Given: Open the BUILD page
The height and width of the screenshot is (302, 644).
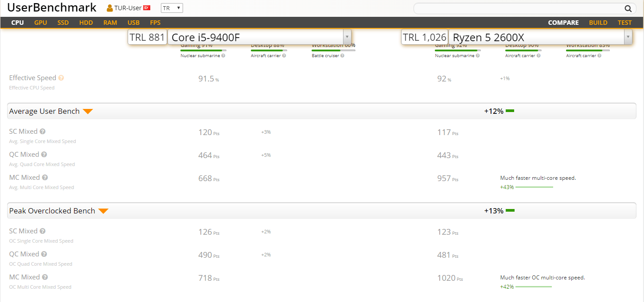Looking at the screenshot, I should 598,23.
